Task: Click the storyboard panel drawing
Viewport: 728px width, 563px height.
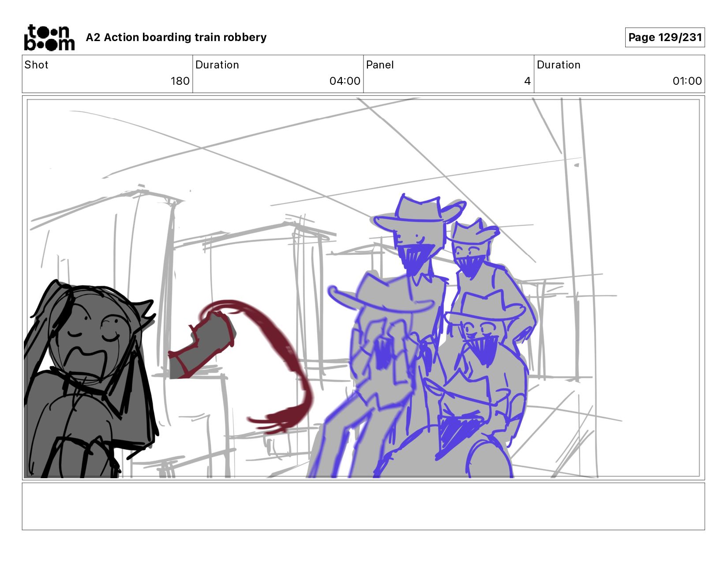Action: (x=364, y=288)
